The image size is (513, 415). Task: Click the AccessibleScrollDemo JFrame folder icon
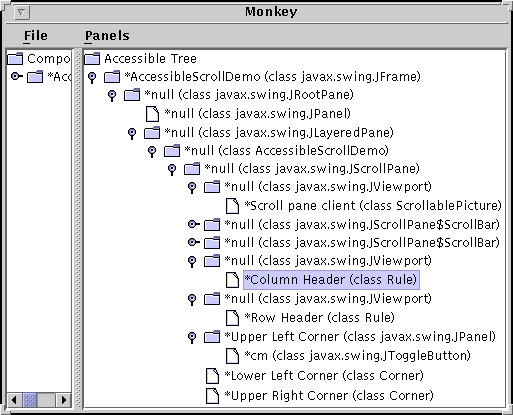pos(112,77)
